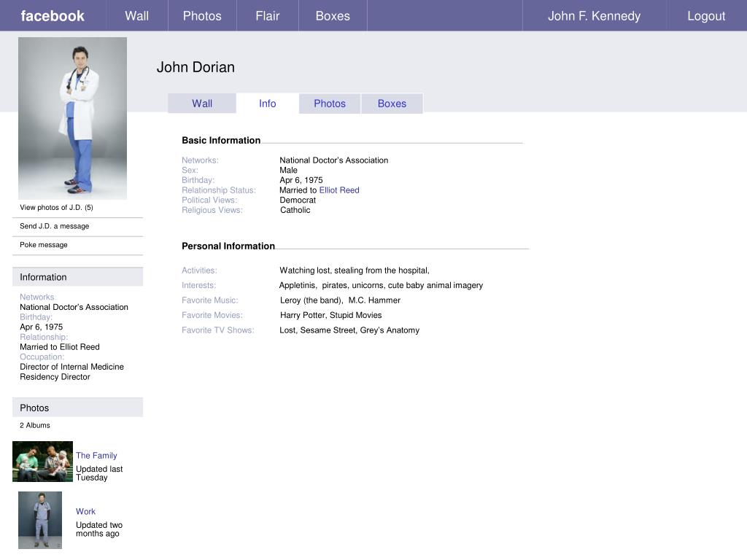Click the Activities text Watching lost
Image resolution: width=747 pixels, height=560 pixels.
point(304,271)
